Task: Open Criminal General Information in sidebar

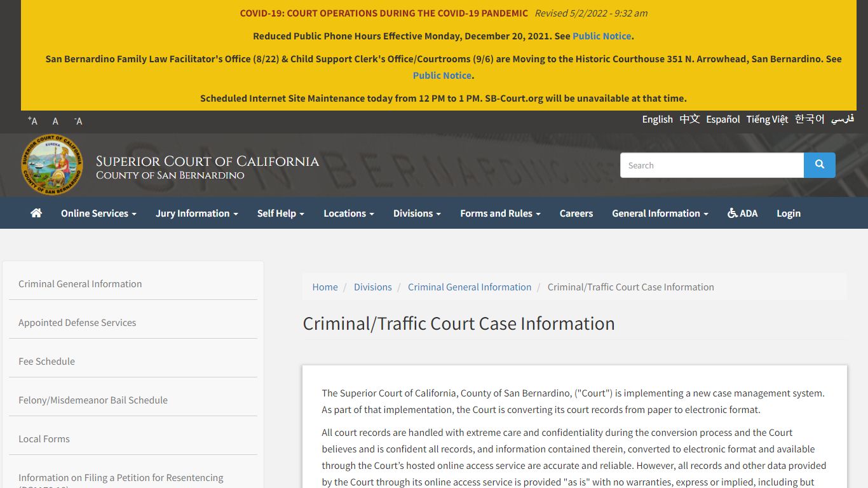Action: click(x=133, y=284)
